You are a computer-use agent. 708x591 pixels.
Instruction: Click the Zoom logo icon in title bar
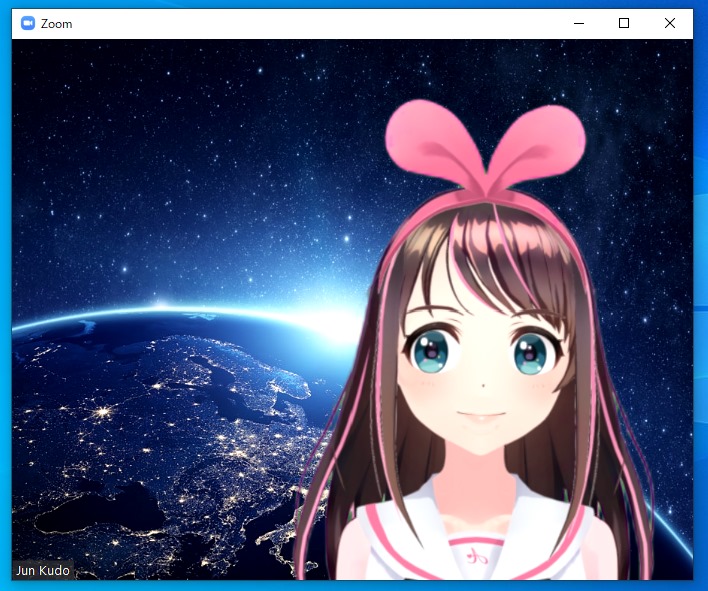(28, 23)
